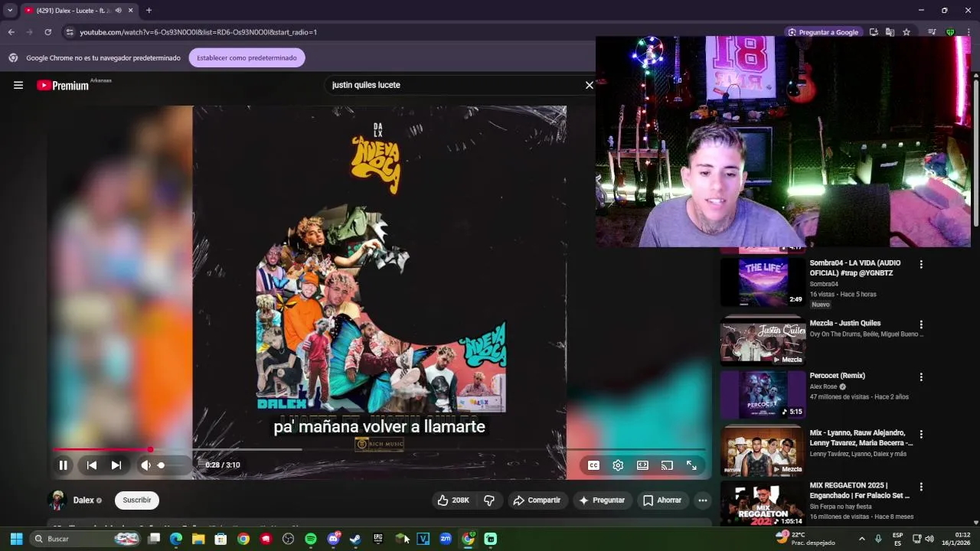Open Epic Games Launcher from taskbar

pyautogui.click(x=377, y=539)
